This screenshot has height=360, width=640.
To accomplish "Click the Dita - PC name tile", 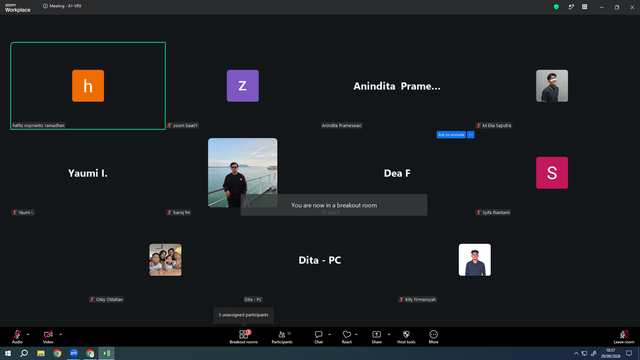I will (320, 260).
